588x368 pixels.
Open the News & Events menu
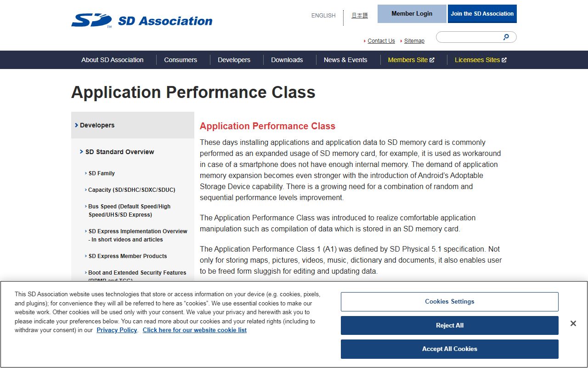coord(345,60)
